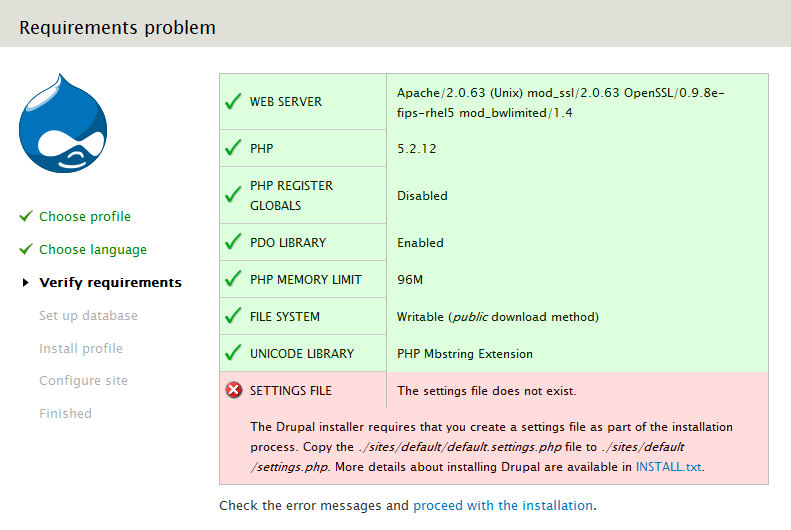Click the Set up database step
The image size is (791, 530).
pos(88,316)
